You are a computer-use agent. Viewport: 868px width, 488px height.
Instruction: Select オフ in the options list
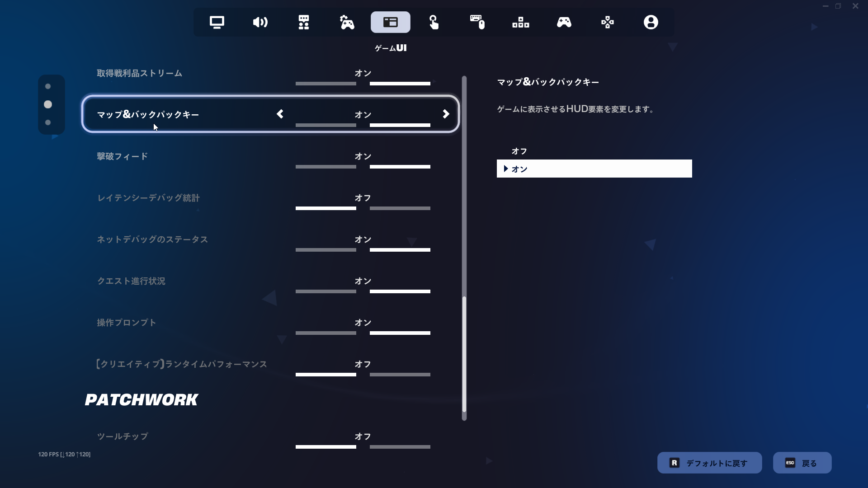[x=519, y=151]
